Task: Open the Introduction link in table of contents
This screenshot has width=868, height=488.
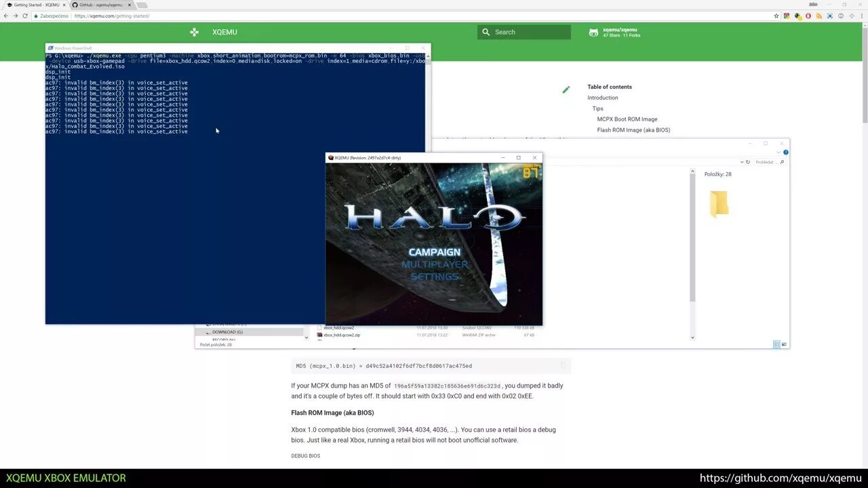Action: (x=603, y=98)
